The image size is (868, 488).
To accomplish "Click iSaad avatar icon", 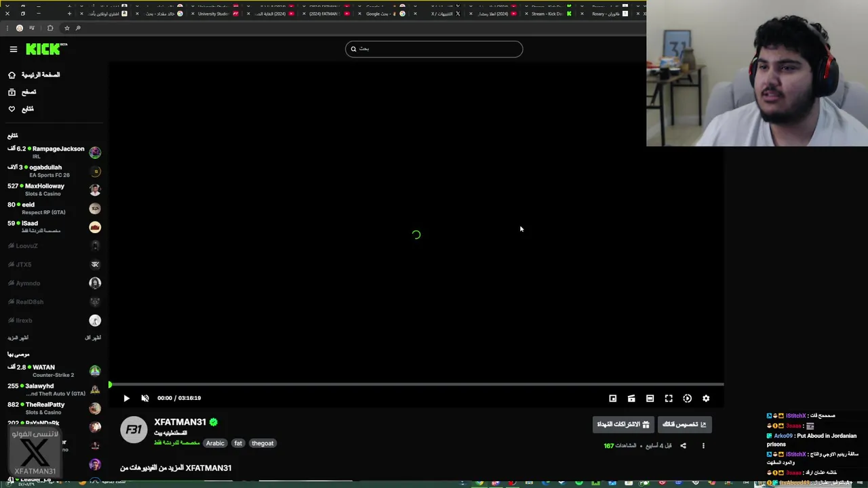I will (95, 227).
